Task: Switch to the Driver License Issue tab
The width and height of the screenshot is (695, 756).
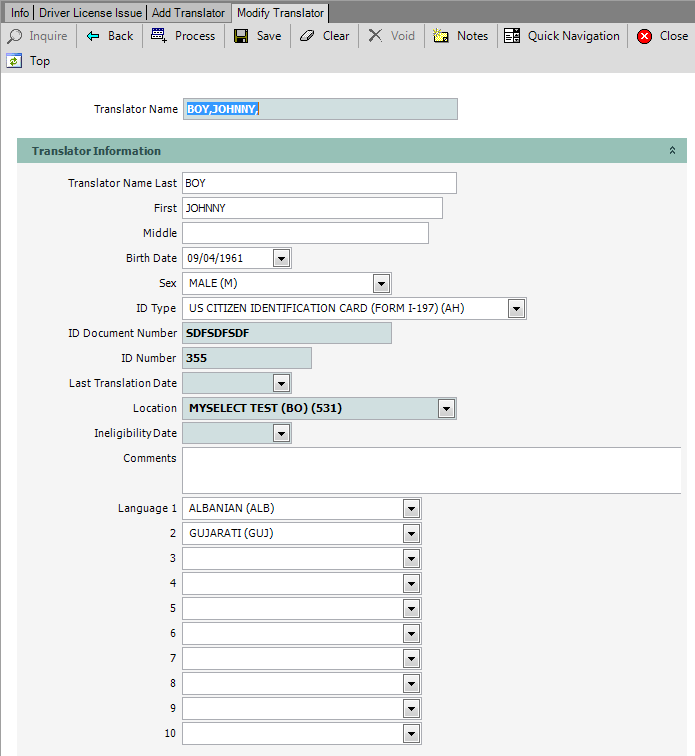Action: pyautogui.click(x=90, y=12)
